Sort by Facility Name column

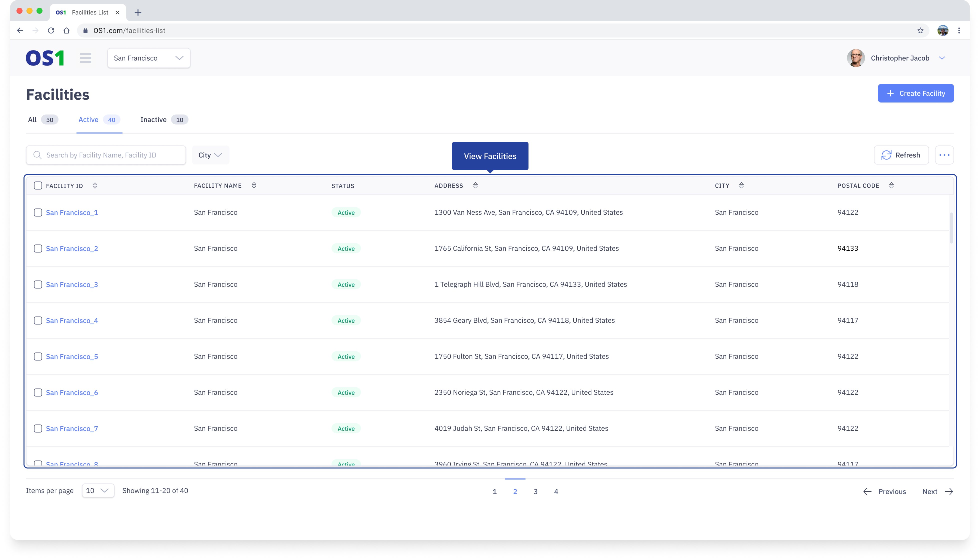(254, 186)
